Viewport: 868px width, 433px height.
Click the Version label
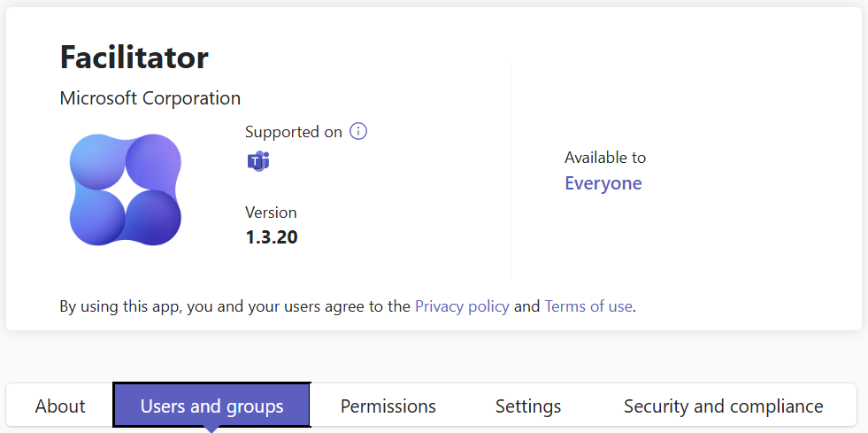[271, 212]
